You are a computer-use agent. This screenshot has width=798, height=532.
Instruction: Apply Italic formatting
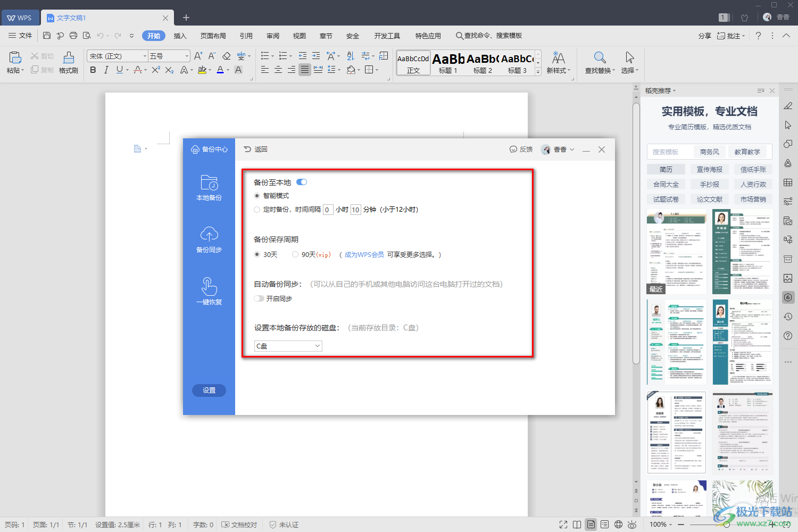pos(106,70)
